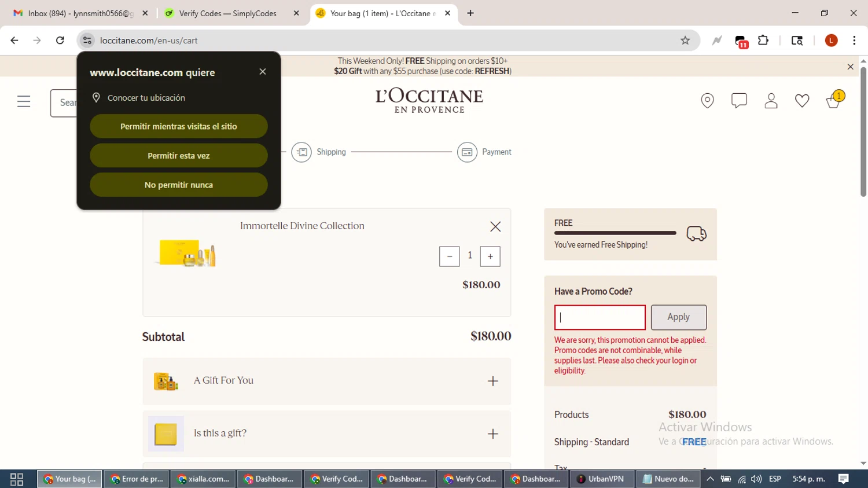Open the chat bubble icon
The width and height of the screenshot is (868, 488).
click(739, 101)
